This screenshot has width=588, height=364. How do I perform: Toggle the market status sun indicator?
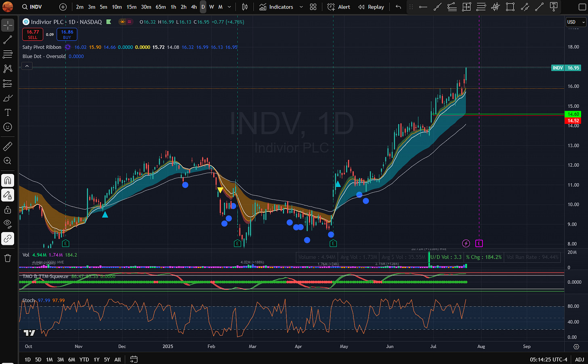[122, 22]
